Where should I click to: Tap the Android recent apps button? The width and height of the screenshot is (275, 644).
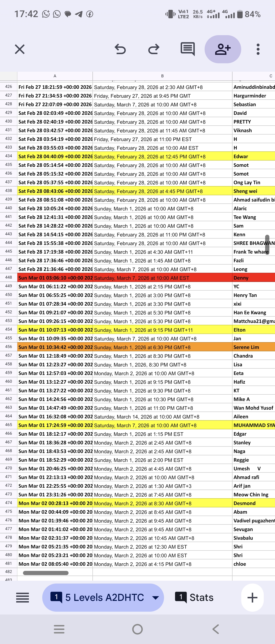pyautogui.click(x=59, y=629)
